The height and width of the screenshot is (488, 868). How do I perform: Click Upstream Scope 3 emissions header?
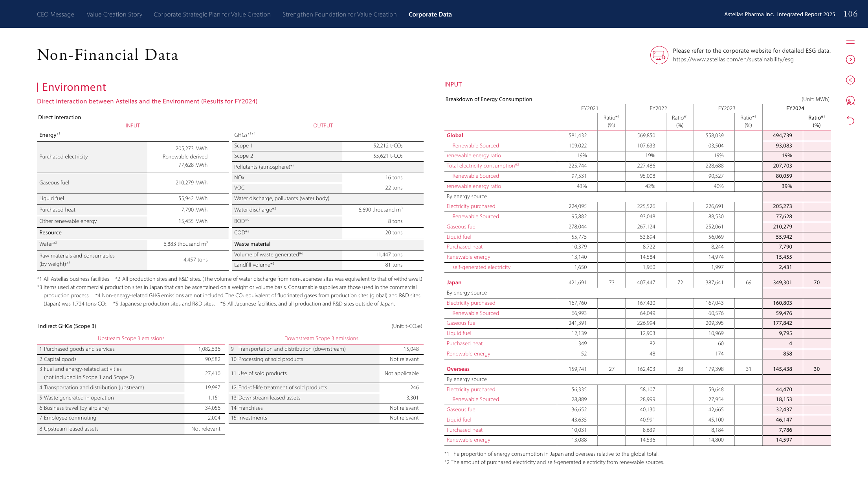point(131,338)
